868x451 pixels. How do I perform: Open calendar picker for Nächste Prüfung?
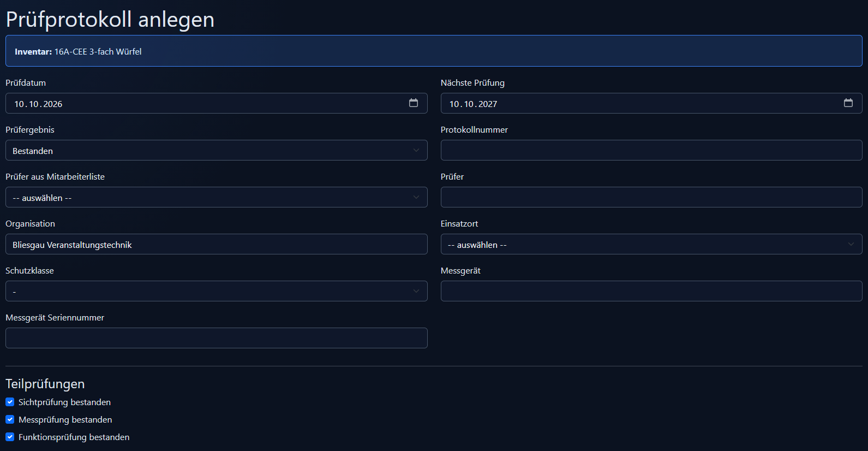point(848,103)
